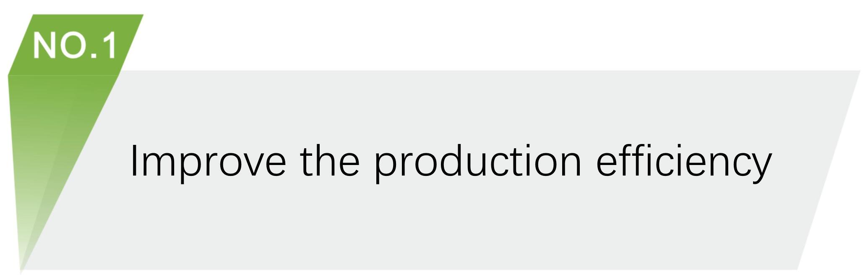
Task: Select the green trapezoid header shape
Action: [x=76, y=45]
